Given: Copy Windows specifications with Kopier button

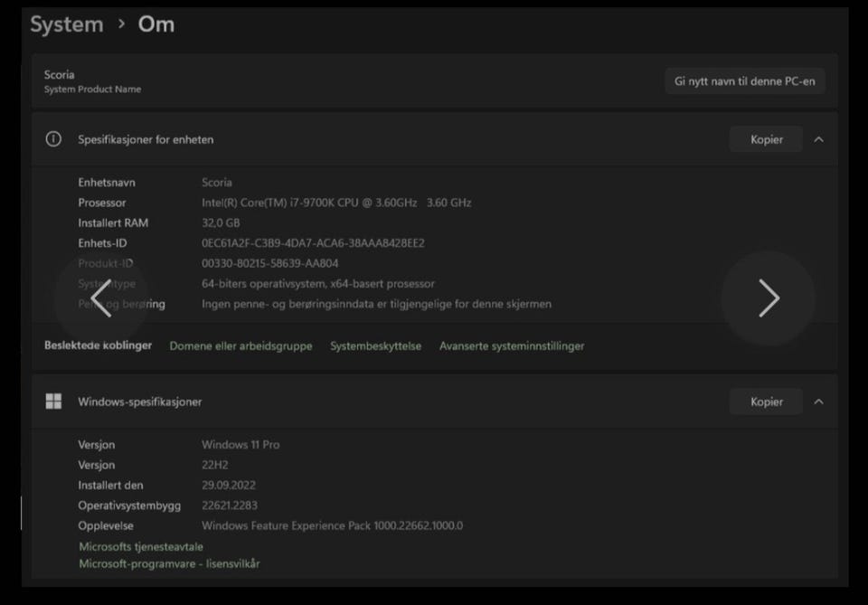Looking at the screenshot, I should click(766, 402).
